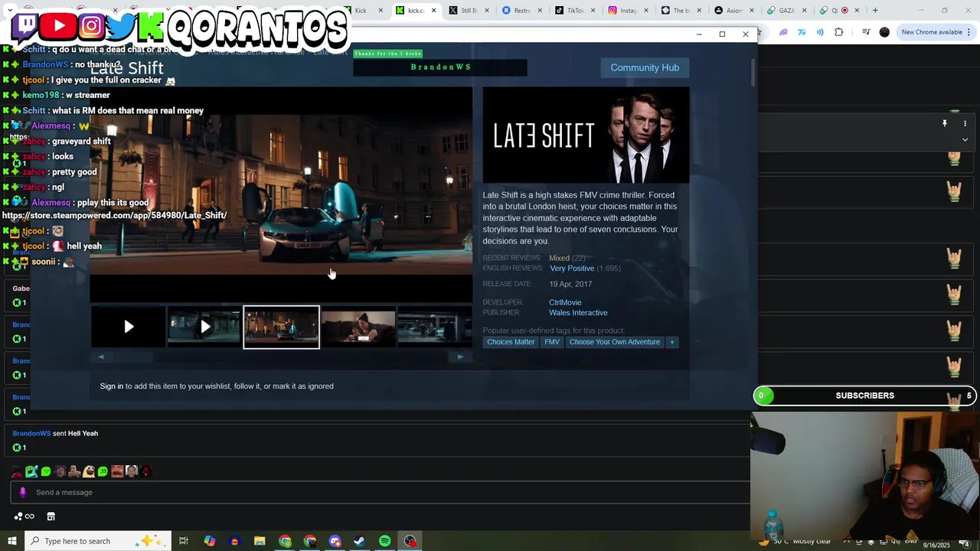Expand the chevron in right panel

coord(965,140)
